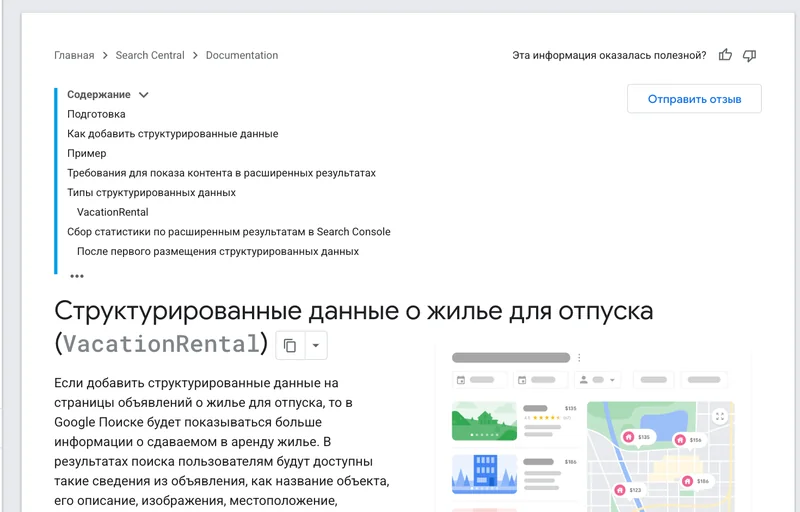Copy page with the copy icon button
The image size is (800, 512).
(x=290, y=345)
